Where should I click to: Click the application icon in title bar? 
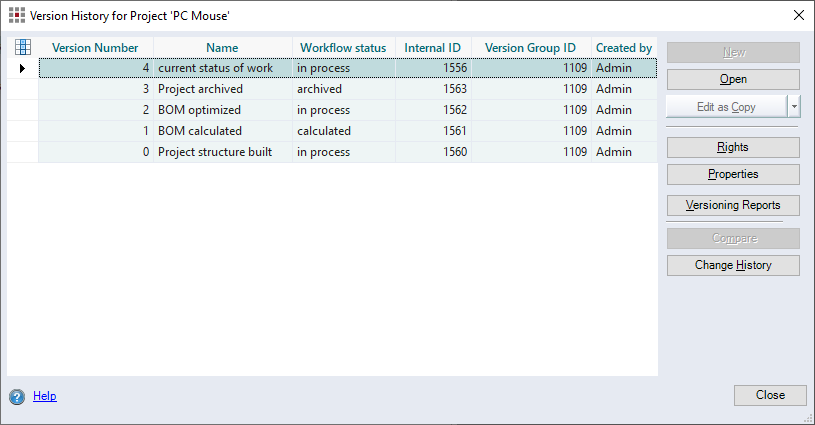[17, 15]
